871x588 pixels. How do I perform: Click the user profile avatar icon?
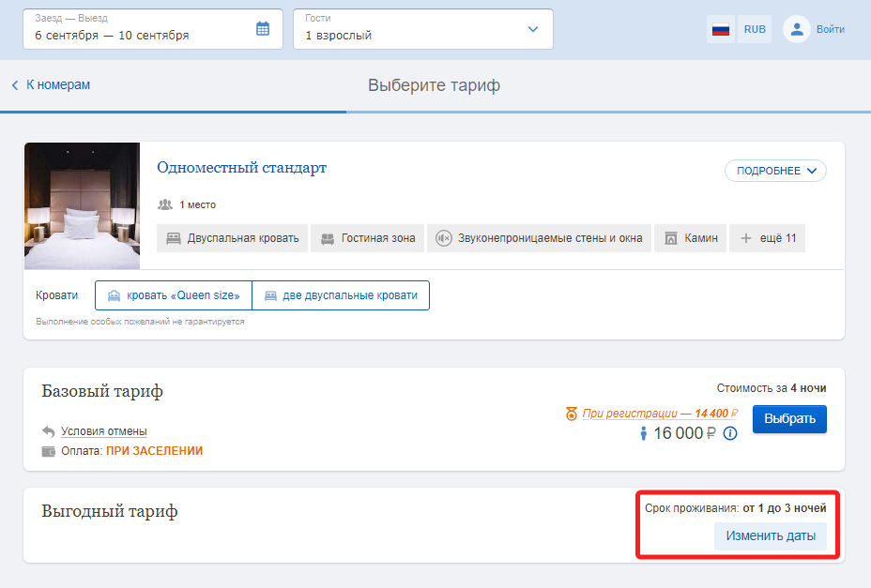(797, 29)
